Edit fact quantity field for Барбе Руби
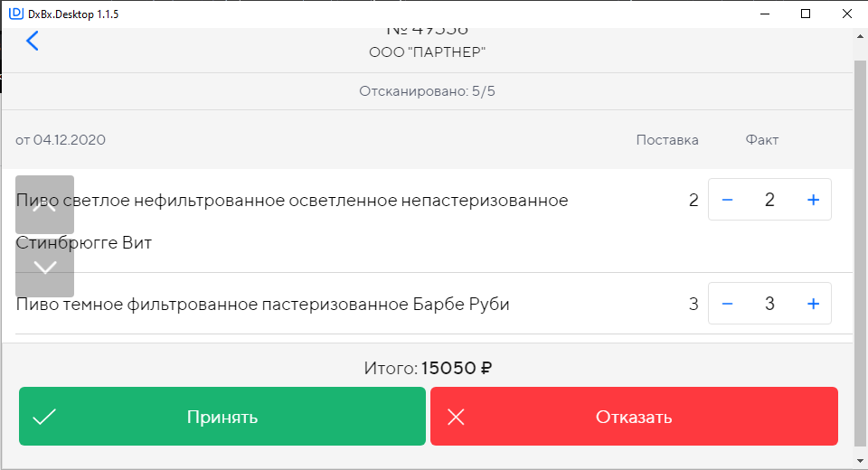Image resolution: width=868 pixels, height=470 pixels. 769,305
